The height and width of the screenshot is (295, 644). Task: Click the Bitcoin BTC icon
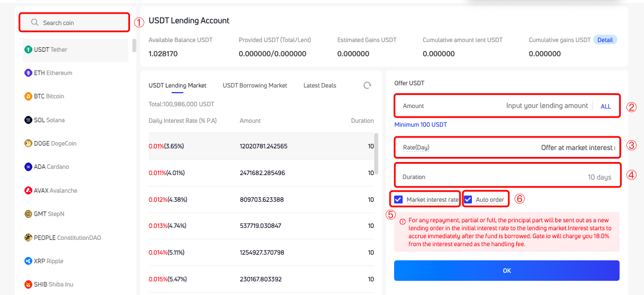[28, 97]
